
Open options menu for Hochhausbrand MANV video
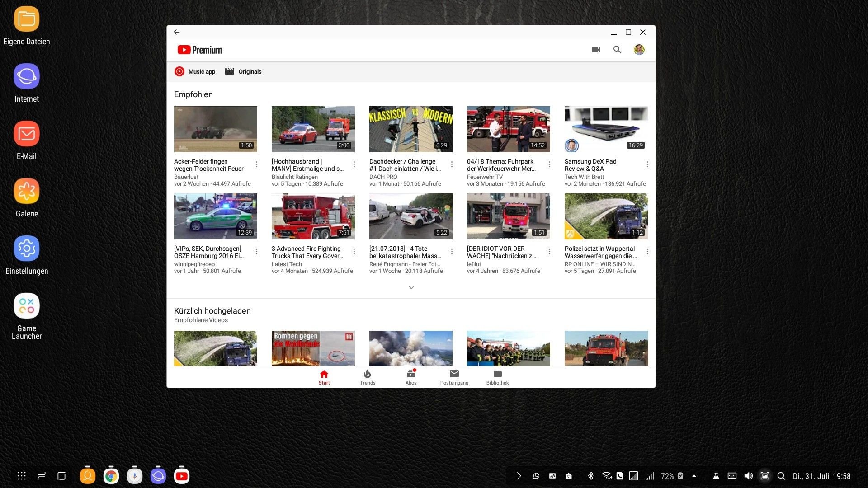[354, 164]
